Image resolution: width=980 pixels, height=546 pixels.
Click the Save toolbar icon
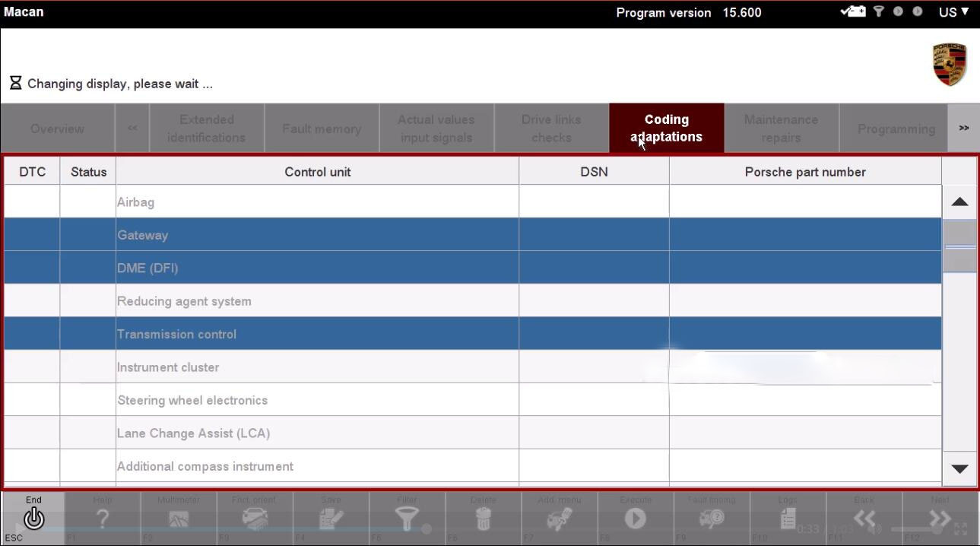[x=331, y=518]
